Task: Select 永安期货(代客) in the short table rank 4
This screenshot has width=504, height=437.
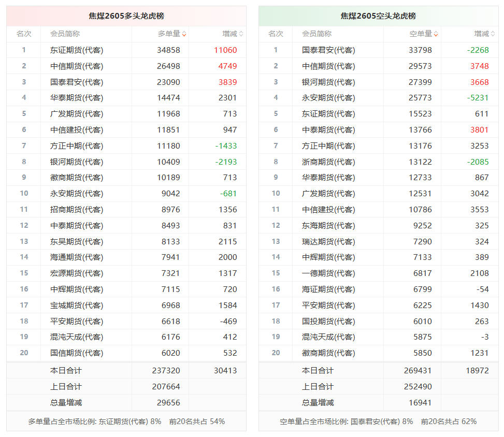Action: (x=328, y=98)
